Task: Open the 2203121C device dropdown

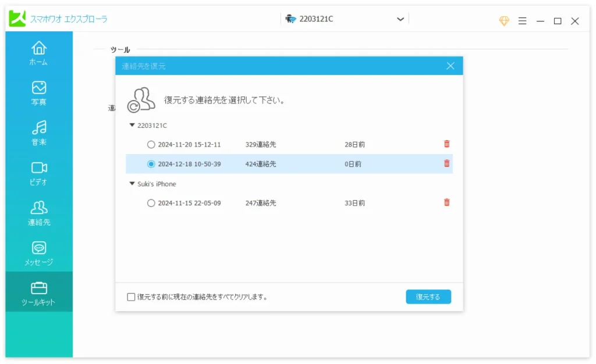Action: pyautogui.click(x=400, y=19)
